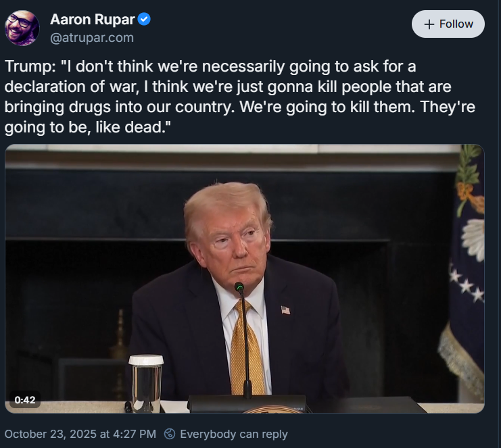Open the Aaron Rupar display name link
Image resolution: width=501 pixels, height=448 pixels.
[x=93, y=20]
